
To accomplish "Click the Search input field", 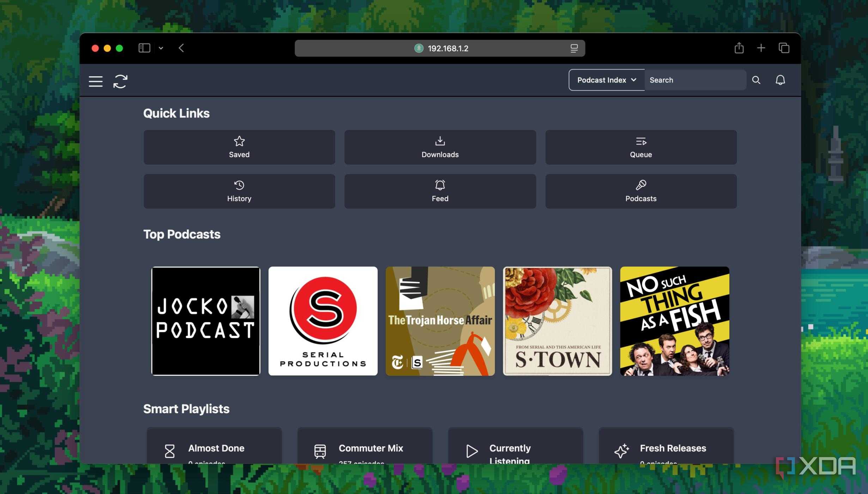I will (x=695, y=80).
